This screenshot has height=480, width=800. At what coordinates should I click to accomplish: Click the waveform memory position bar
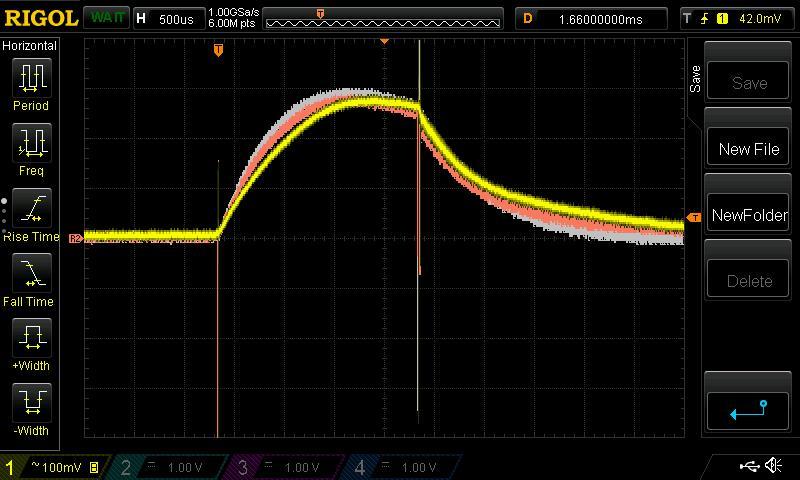coord(384,18)
